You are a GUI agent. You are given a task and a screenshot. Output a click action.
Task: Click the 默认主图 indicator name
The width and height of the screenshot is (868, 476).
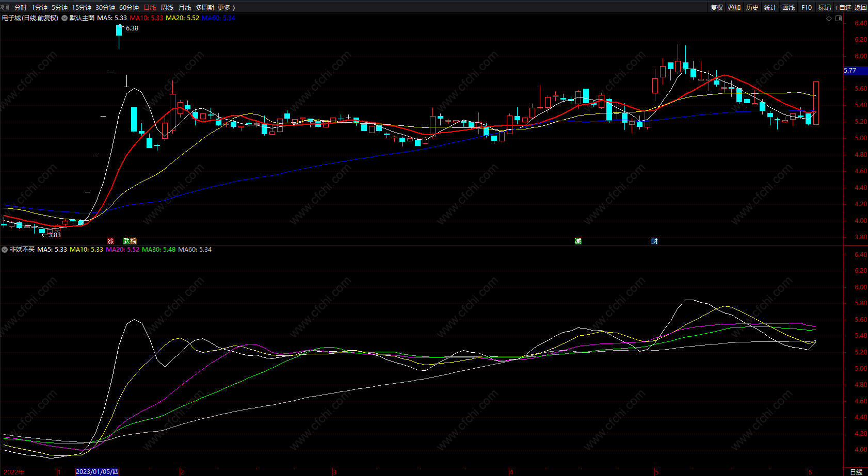(82, 18)
